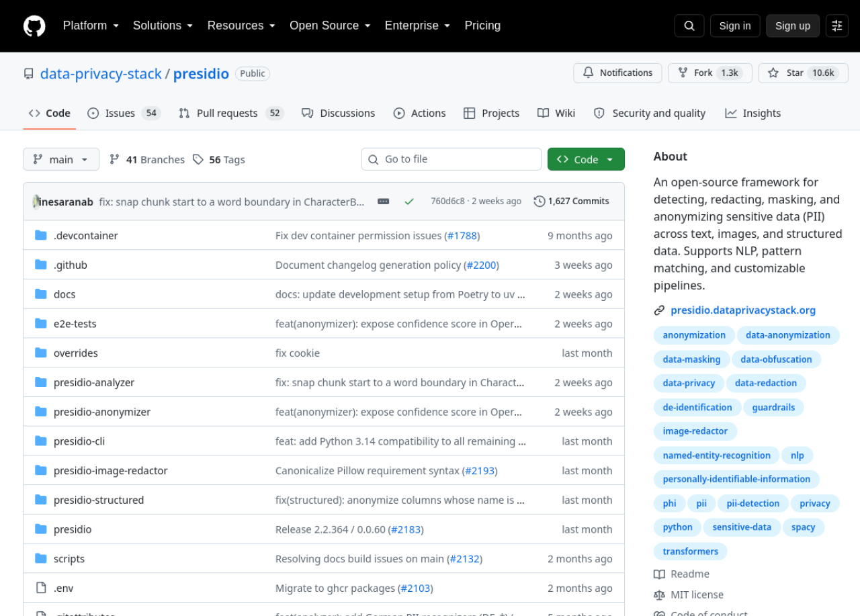The height and width of the screenshot is (616, 860).
Task: Click the Notifications button
Action: pyautogui.click(x=617, y=73)
